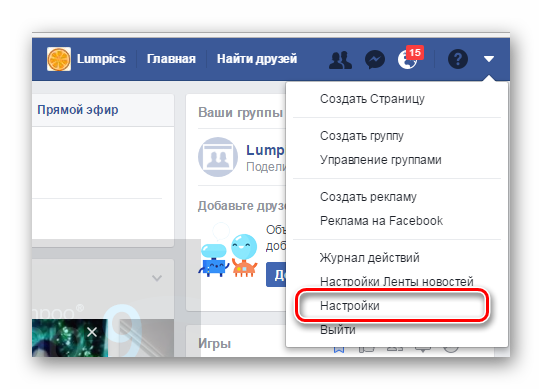Collapse the account dropdown arrow
This screenshot has height=389, width=542.
pos(488,59)
